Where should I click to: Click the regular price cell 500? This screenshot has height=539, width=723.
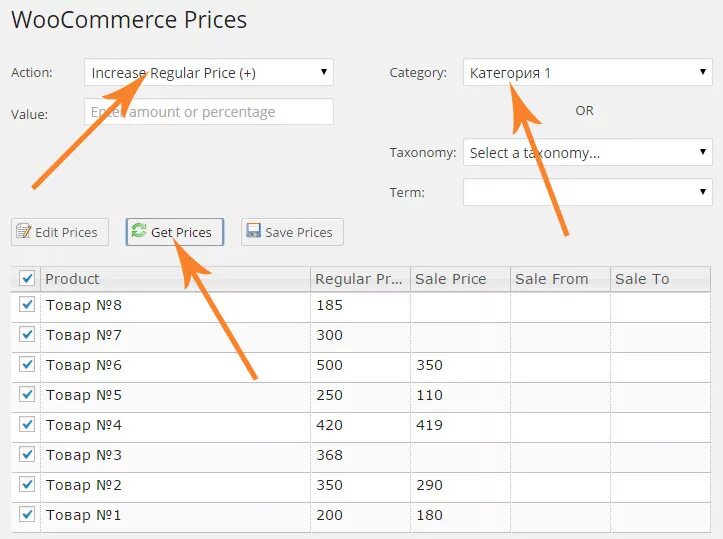(361, 365)
